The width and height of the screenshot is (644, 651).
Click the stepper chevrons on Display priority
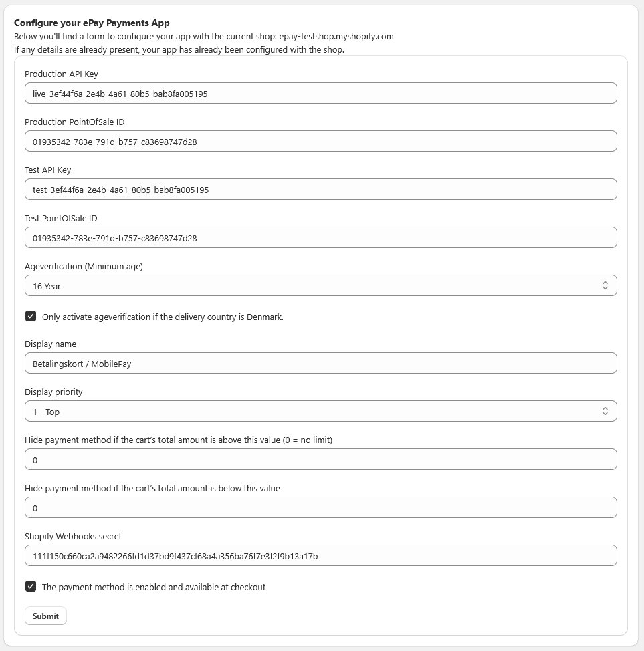point(606,411)
